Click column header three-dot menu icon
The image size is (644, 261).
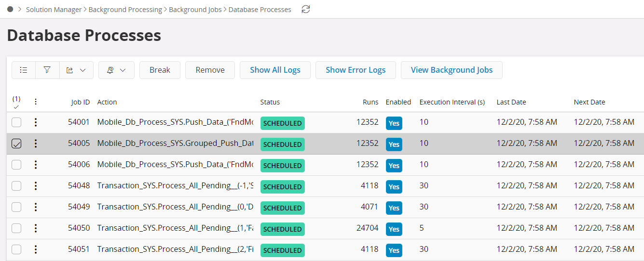click(36, 102)
